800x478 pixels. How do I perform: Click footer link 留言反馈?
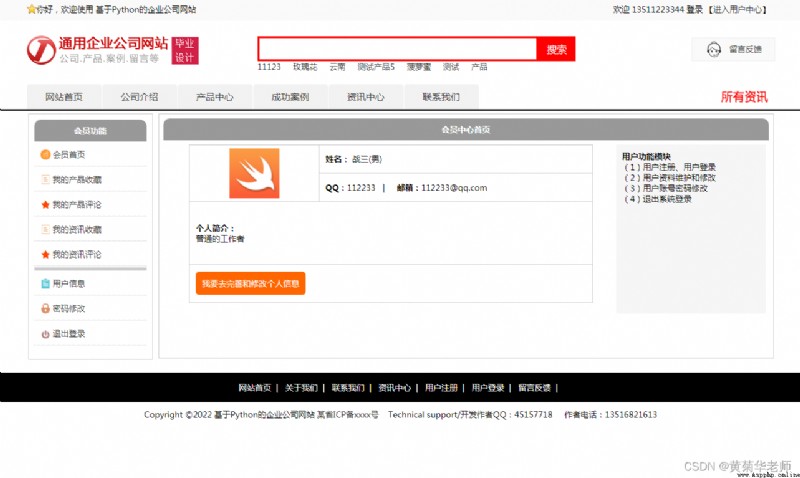[535, 388]
